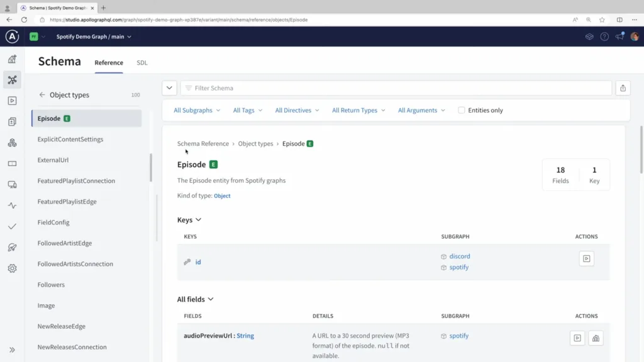This screenshot has width=644, height=362.
Task: Click the Schema Reference breadcrumb link
Action: click(x=203, y=144)
